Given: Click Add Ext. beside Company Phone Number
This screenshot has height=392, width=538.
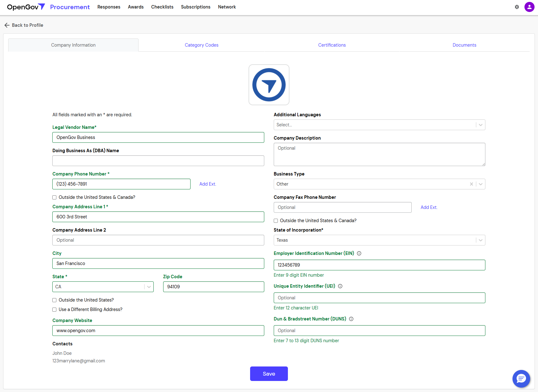Looking at the screenshot, I should coord(208,184).
